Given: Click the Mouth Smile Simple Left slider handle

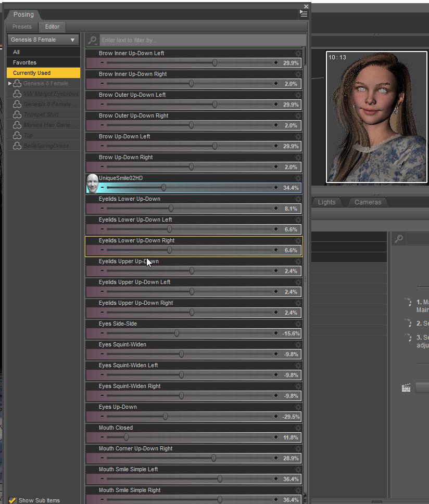Looking at the screenshot, I should (220, 479).
